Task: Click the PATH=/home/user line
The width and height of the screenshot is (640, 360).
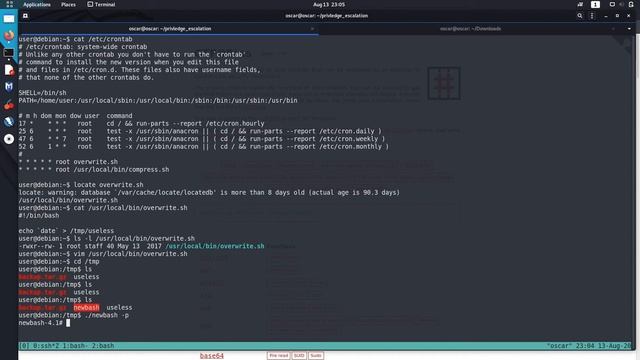Action: point(158,101)
